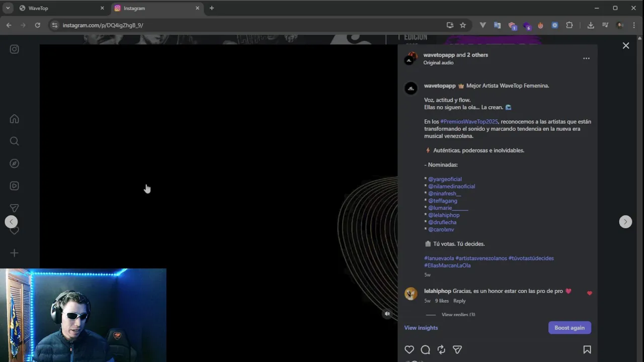644x362 pixels.
Task: Open the lelahiphop commenter profile name
Action: pyautogui.click(x=438, y=291)
